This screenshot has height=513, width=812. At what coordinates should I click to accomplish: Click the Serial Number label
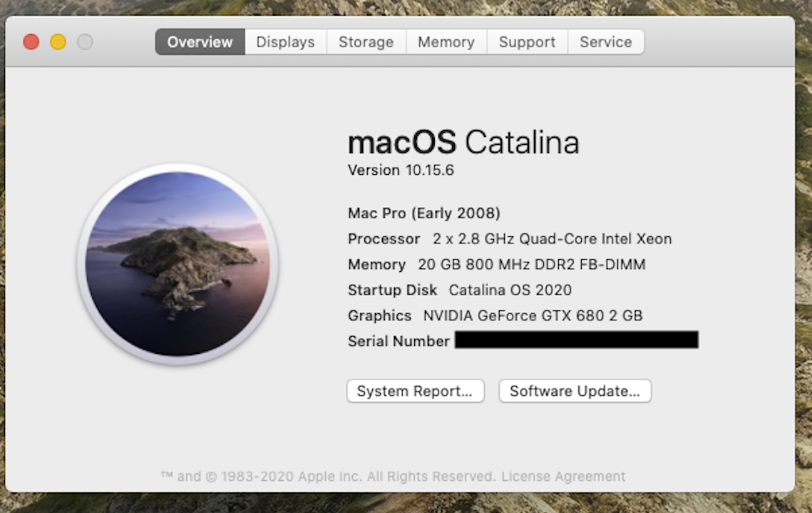[x=399, y=341]
